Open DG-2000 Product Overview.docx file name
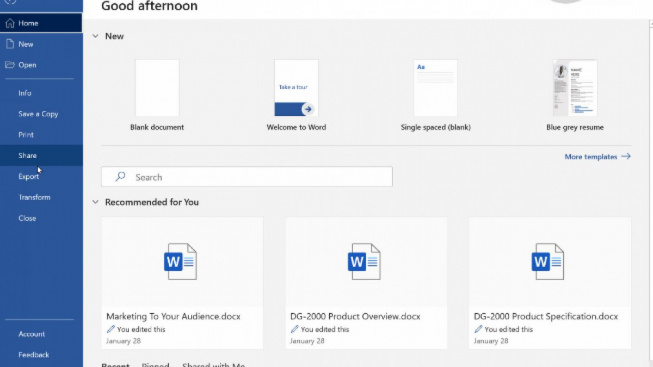 click(x=355, y=316)
